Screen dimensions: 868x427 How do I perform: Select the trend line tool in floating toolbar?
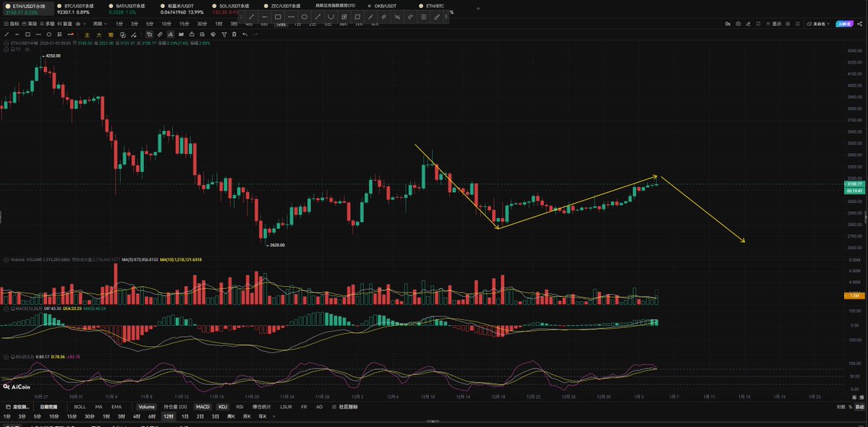252,17
